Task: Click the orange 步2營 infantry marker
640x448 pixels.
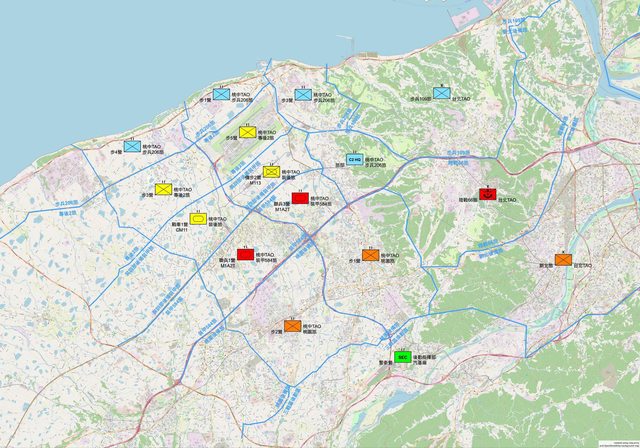Action: point(292,325)
